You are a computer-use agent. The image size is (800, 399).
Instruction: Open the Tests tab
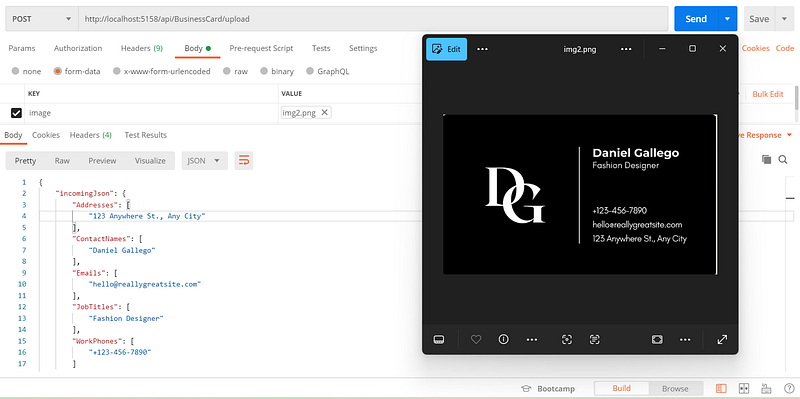[321, 48]
